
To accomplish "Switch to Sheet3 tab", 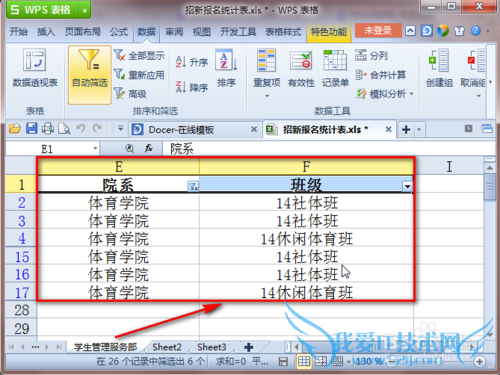I will [x=212, y=347].
